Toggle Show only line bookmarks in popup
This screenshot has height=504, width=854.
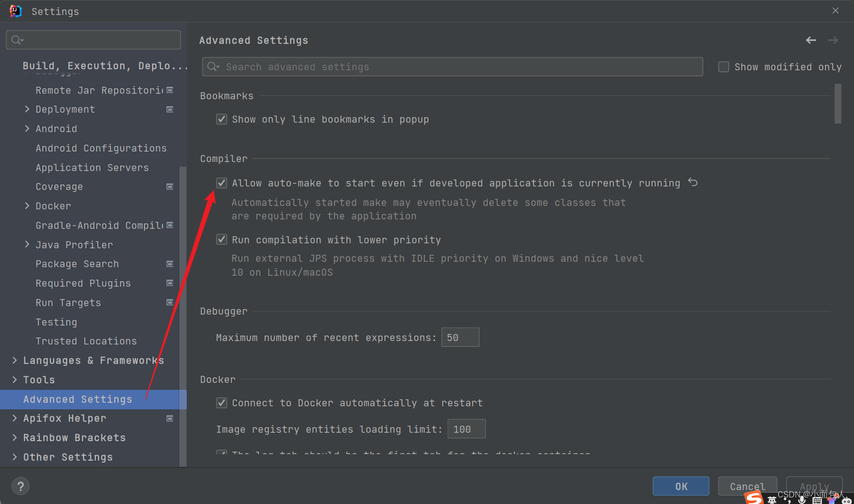pos(222,119)
